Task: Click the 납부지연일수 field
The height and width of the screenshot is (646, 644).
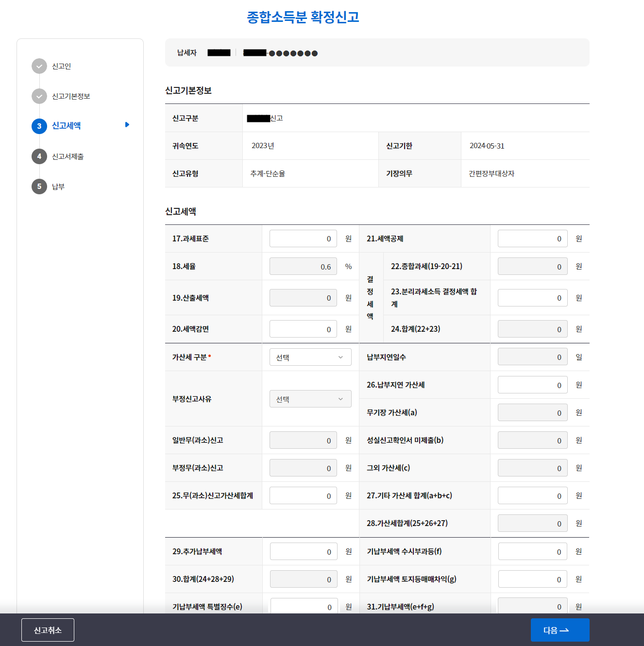Action: (x=533, y=357)
